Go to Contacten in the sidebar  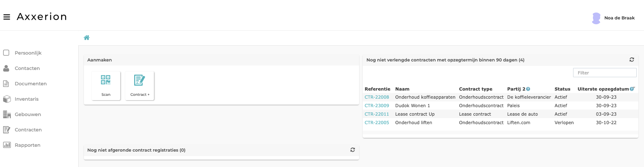[x=27, y=68]
